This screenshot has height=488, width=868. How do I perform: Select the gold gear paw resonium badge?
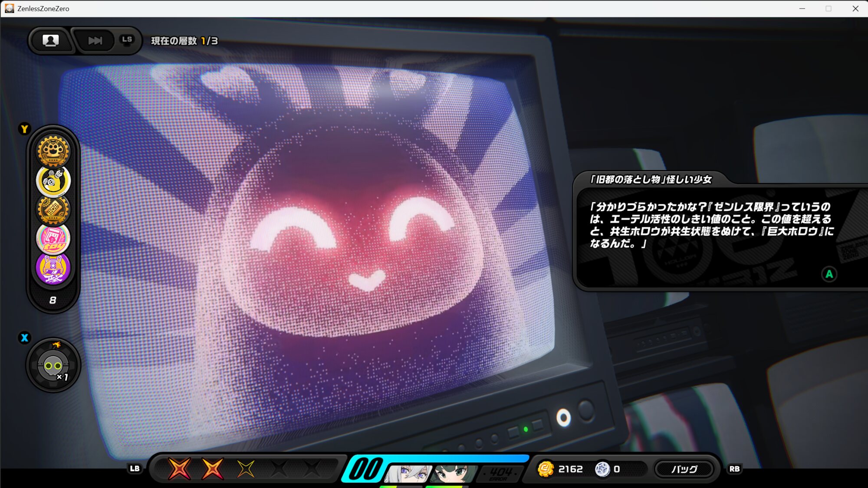click(53, 151)
